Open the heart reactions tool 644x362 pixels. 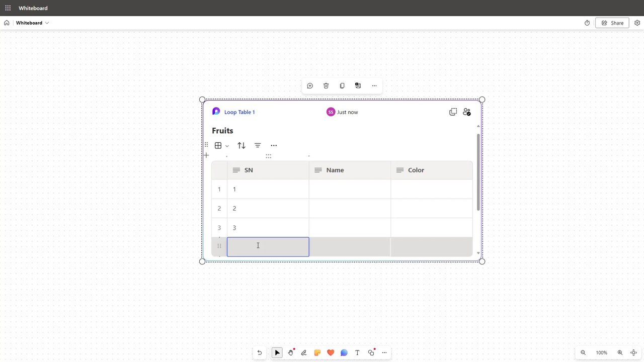(x=331, y=353)
